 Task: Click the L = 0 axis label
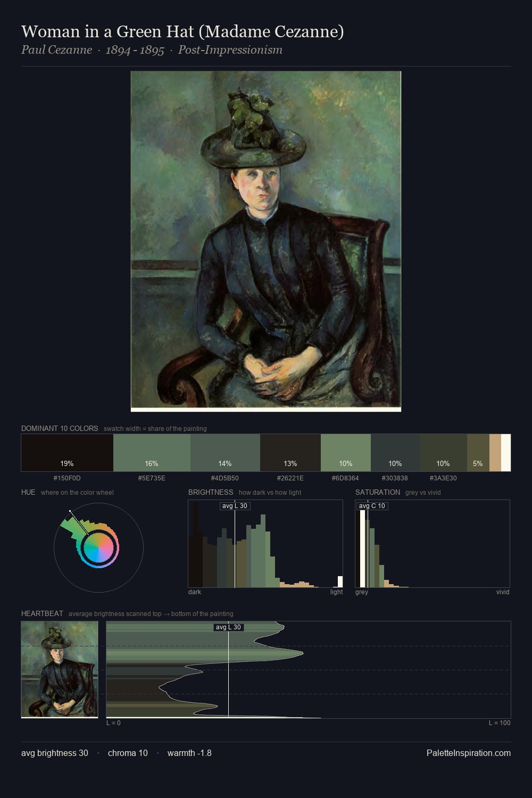pyautogui.click(x=113, y=723)
